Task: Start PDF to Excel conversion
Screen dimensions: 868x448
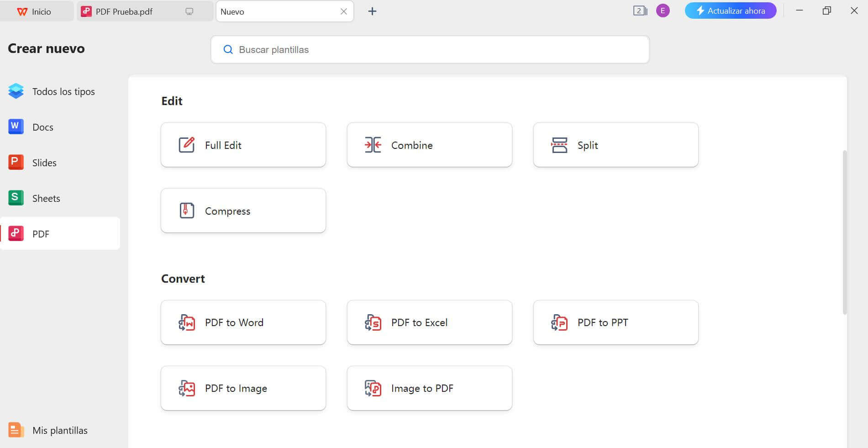Action: coord(429,322)
